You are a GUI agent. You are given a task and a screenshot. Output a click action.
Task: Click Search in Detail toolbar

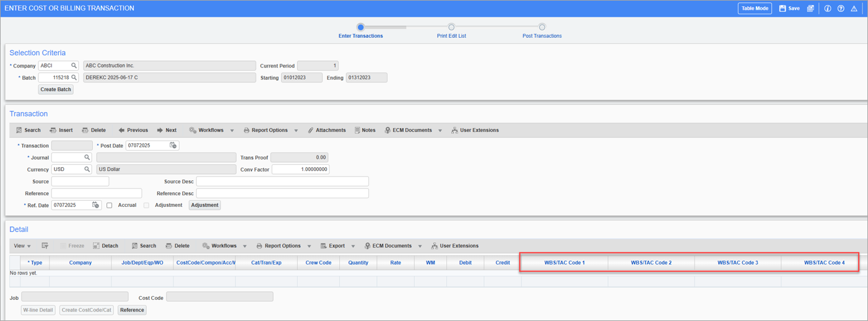click(144, 246)
